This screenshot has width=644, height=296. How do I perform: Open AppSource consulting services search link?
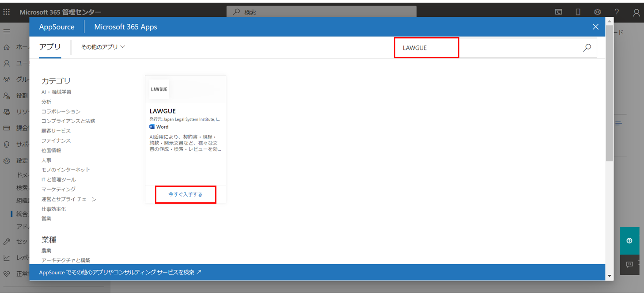(x=120, y=272)
